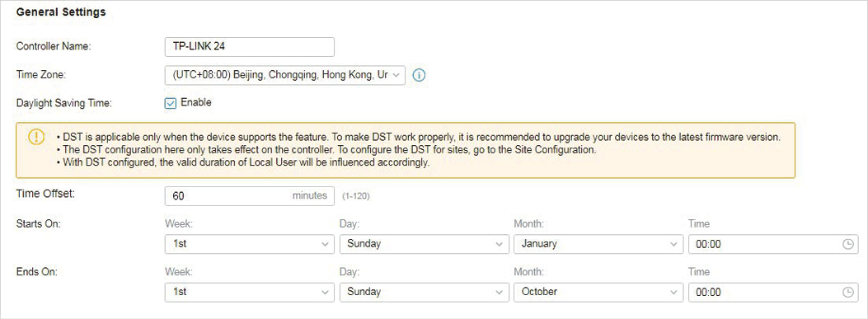
Task: Click into the Time Offset minutes field
Action: (x=250, y=196)
